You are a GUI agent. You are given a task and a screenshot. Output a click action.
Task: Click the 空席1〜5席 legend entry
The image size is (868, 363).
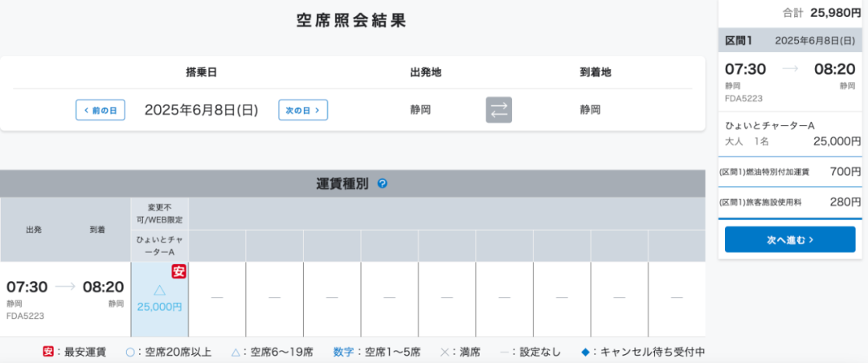(377, 352)
